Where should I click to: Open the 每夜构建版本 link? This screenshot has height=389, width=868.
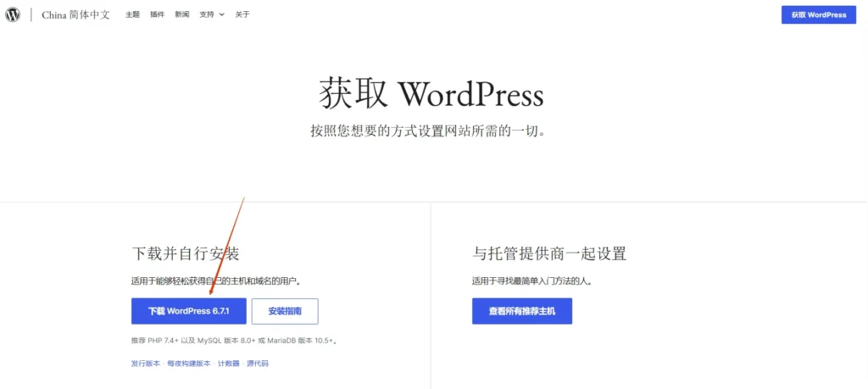click(x=189, y=364)
